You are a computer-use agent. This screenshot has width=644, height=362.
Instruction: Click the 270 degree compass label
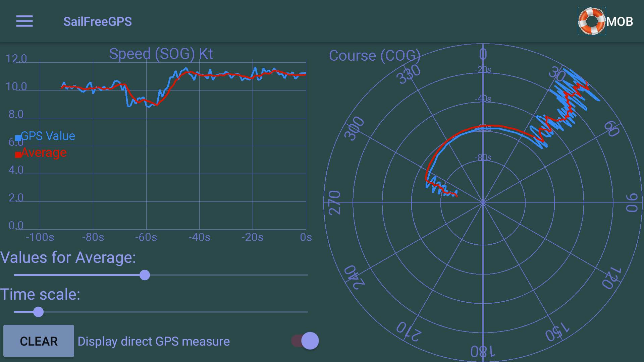(334, 202)
